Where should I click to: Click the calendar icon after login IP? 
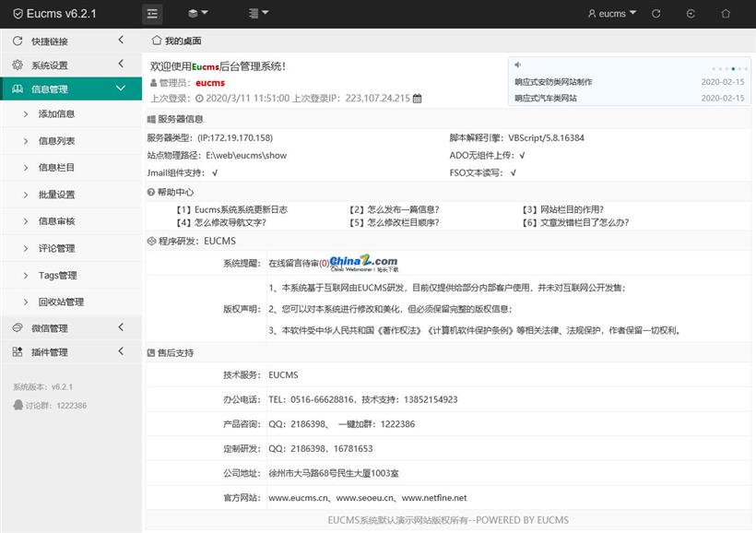[x=417, y=99]
